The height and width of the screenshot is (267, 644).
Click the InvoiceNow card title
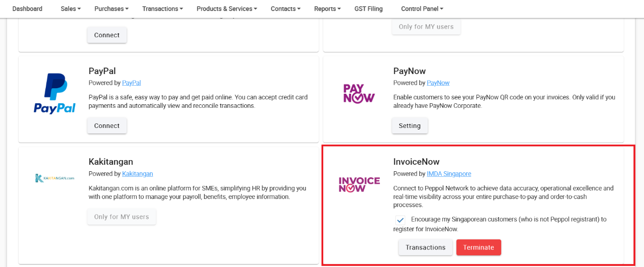pyautogui.click(x=417, y=162)
